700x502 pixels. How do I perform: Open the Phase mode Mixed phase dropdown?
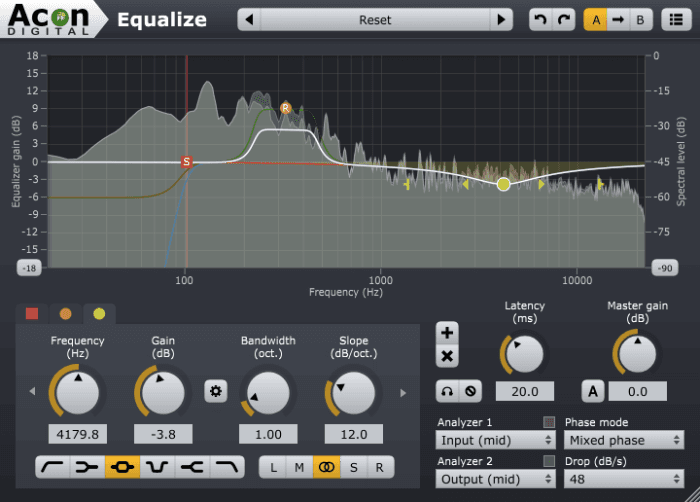[624, 440]
